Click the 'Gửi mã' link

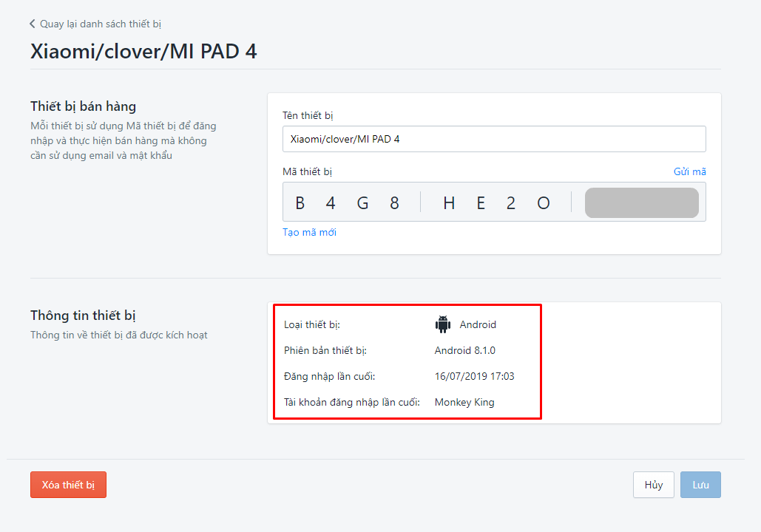690,171
